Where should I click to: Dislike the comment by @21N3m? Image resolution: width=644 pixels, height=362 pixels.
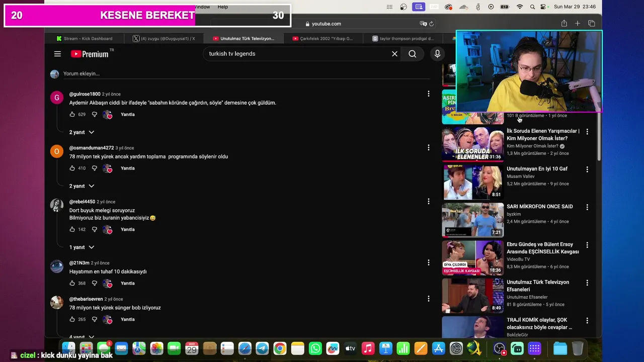(x=94, y=284)
